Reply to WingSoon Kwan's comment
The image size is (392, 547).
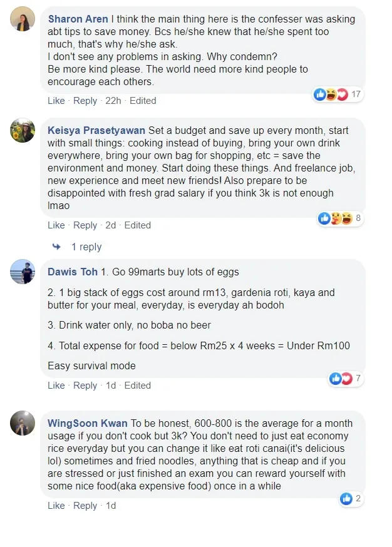tap(85, 506)
